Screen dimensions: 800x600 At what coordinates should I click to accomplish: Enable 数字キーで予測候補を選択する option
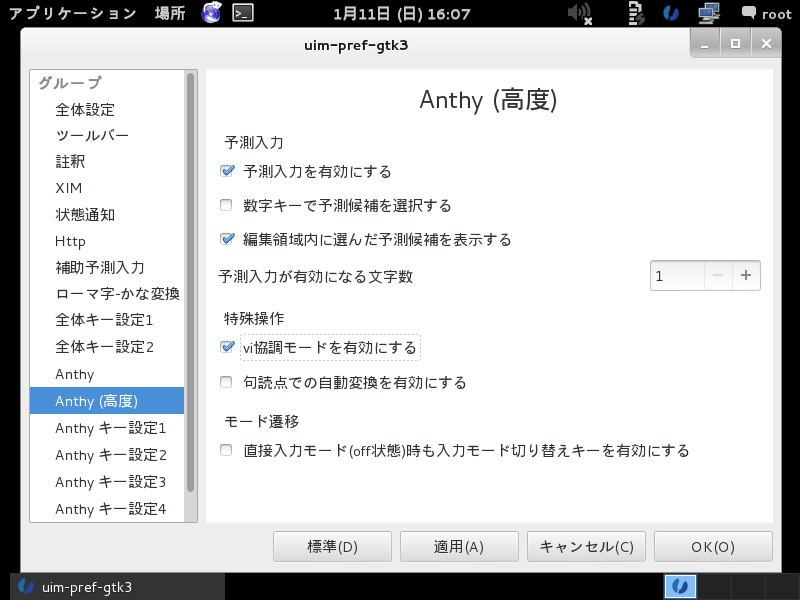(228, 206)
